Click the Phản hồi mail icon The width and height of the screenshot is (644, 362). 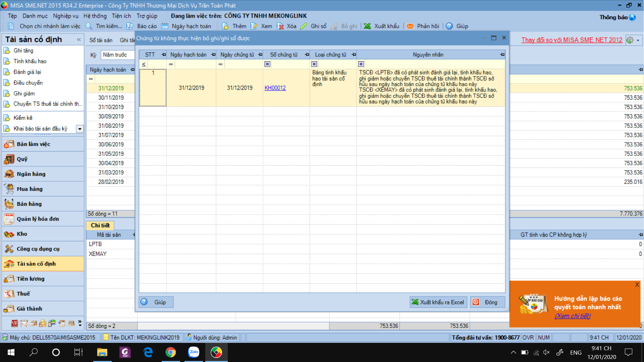(410, 26)
